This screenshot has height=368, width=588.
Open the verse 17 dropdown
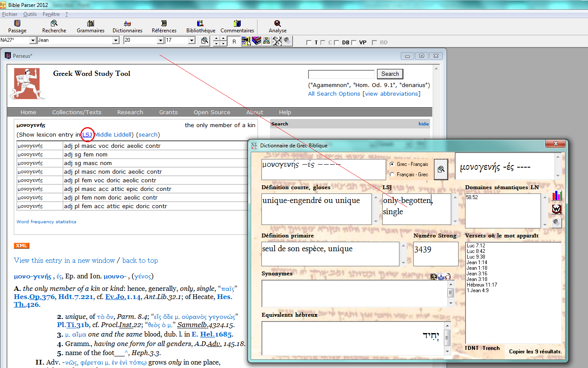pyautogui.click(x=192, y=40)
